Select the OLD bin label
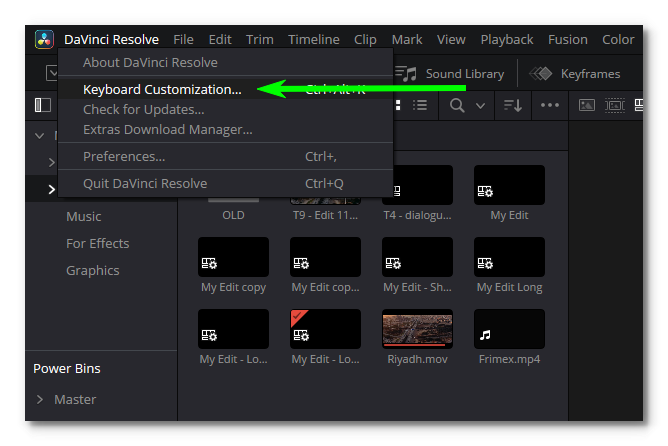 [x=233, y=215]
